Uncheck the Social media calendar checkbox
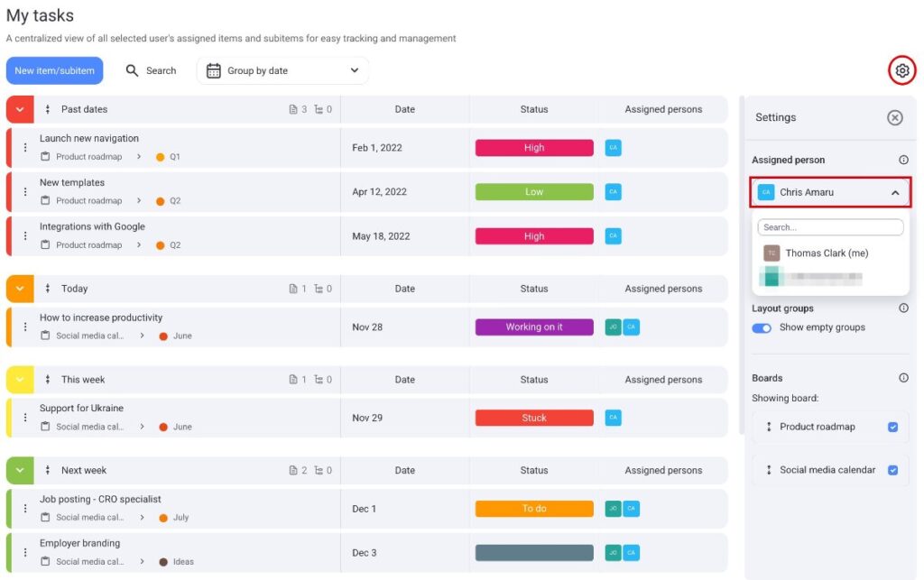This screenshot has width=924, height=580. point(892,470)
